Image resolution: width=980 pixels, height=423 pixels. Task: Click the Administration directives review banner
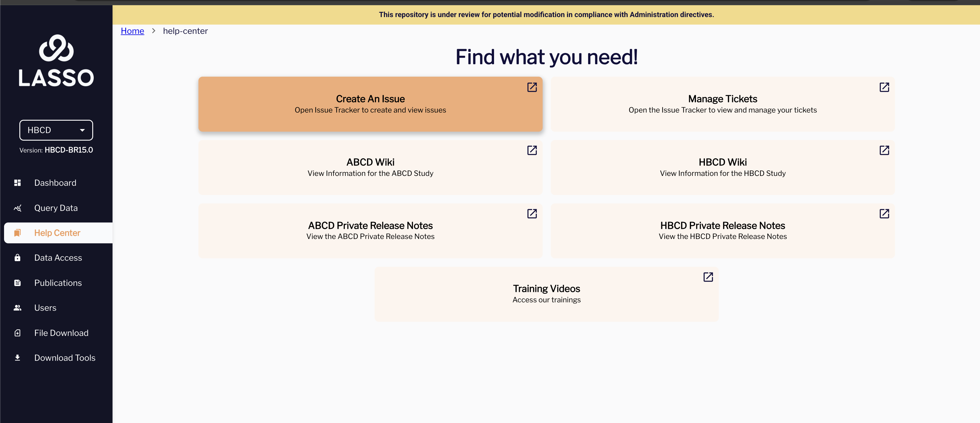point(546,14)
